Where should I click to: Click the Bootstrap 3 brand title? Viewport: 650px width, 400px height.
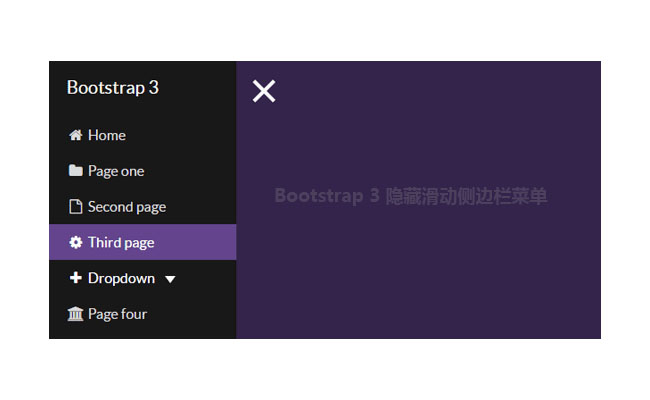click(x=112, y=87)
